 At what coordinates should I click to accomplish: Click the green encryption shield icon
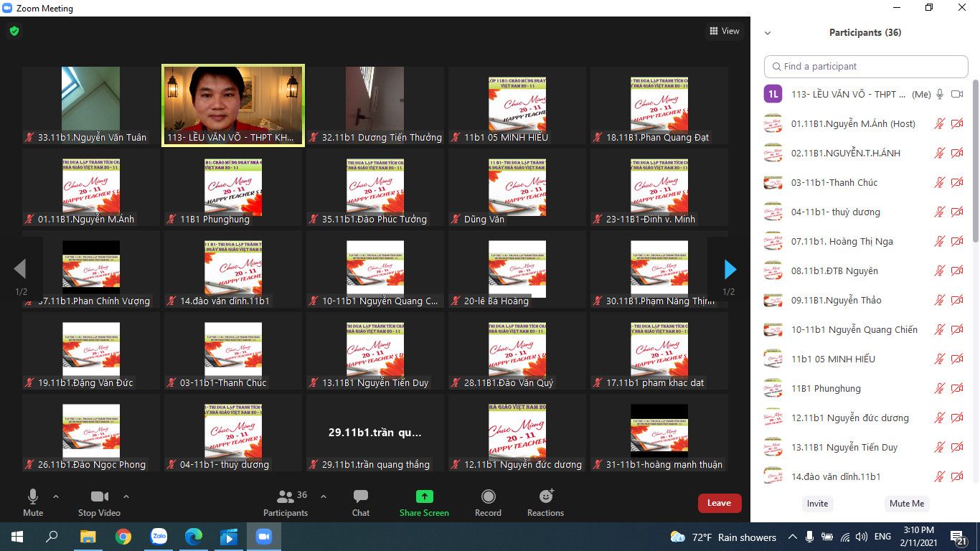14,31
